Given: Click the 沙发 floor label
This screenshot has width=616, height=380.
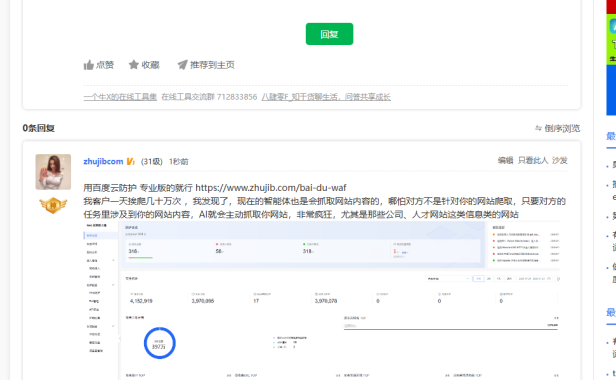Looking at the screenshot, I should click(x=559, y=160).
